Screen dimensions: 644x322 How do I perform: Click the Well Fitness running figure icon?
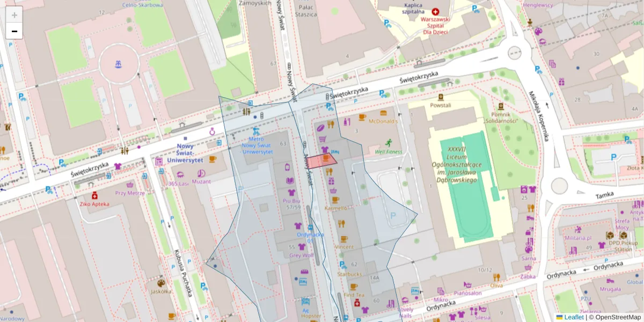(389, 143)
